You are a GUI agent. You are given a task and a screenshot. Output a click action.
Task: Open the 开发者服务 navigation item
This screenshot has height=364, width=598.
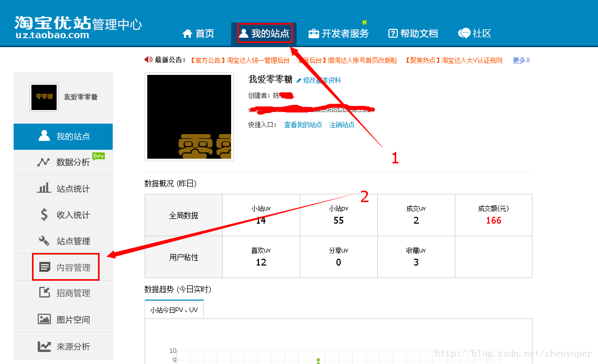[x=339, y=34]
